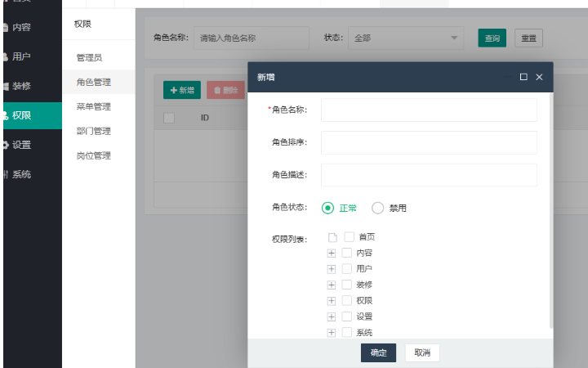Expand the 内容 permission tree node

point(332,254)
